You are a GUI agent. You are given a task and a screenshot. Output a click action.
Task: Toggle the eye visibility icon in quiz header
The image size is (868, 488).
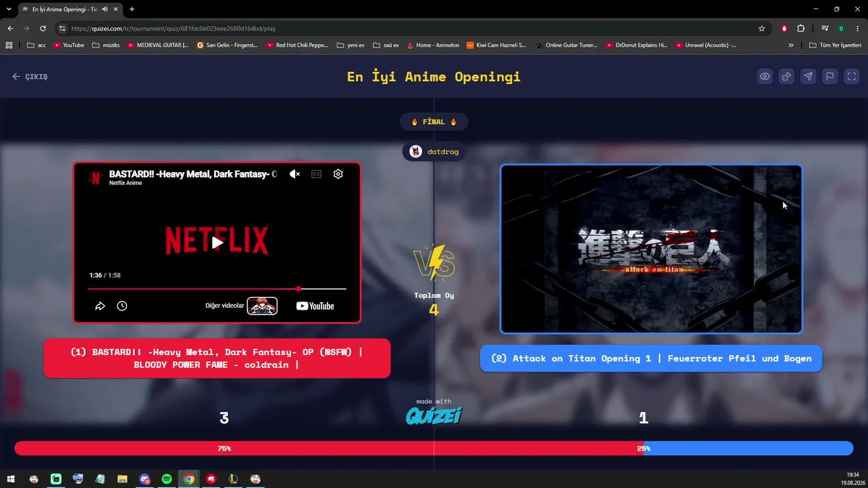[765, 77]
